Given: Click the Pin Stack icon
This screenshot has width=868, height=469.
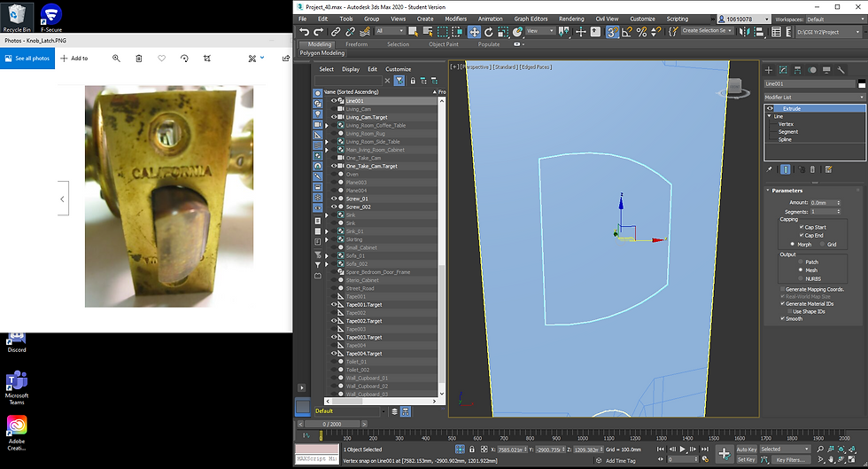Looking at the screenshot, I should tap(769, 169).
